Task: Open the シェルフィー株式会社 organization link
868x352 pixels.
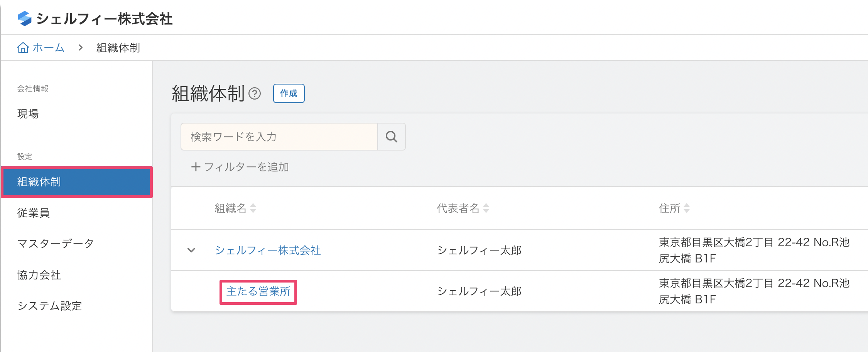Action: coord(268,250)
